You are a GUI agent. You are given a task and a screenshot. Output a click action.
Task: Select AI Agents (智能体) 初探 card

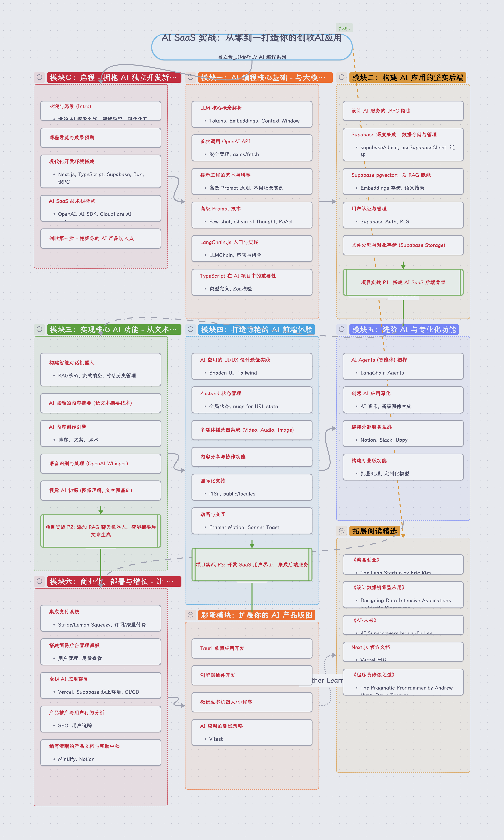[x=403, y=366]
